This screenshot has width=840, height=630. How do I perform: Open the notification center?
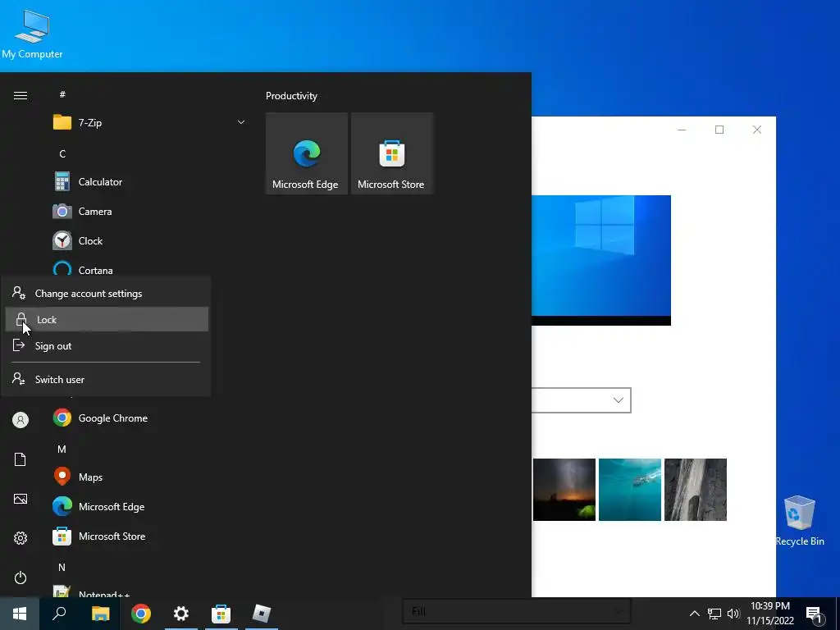[x=815, y=614]
